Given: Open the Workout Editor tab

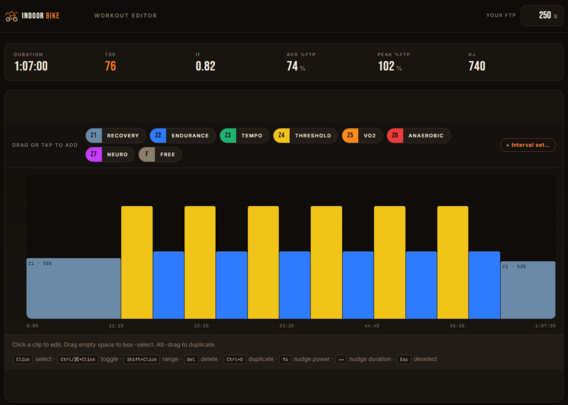Looking at the screenshot, I should 125,16.
